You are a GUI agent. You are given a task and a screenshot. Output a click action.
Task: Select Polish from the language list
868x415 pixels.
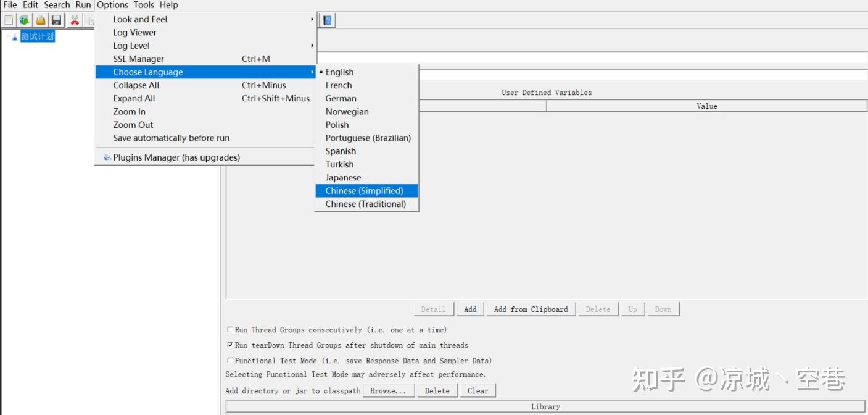366,125
